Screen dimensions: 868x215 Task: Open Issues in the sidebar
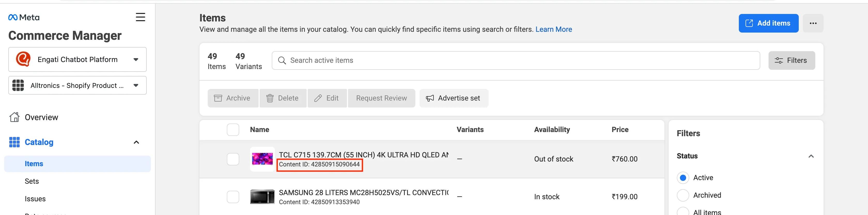[35, 199]
